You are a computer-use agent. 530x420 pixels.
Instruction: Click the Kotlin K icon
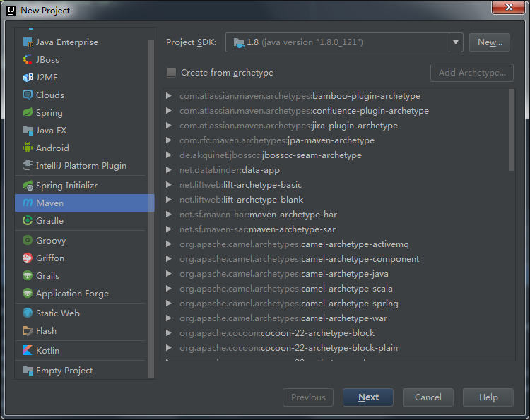pos(28,350)
